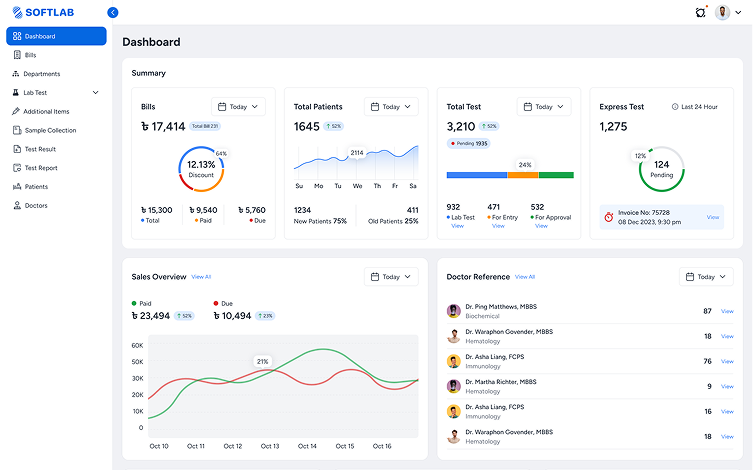The width and height of the screenshot is (753, 470).
Task: Click the Pending 1935 status badge
Action: point(468,143)
